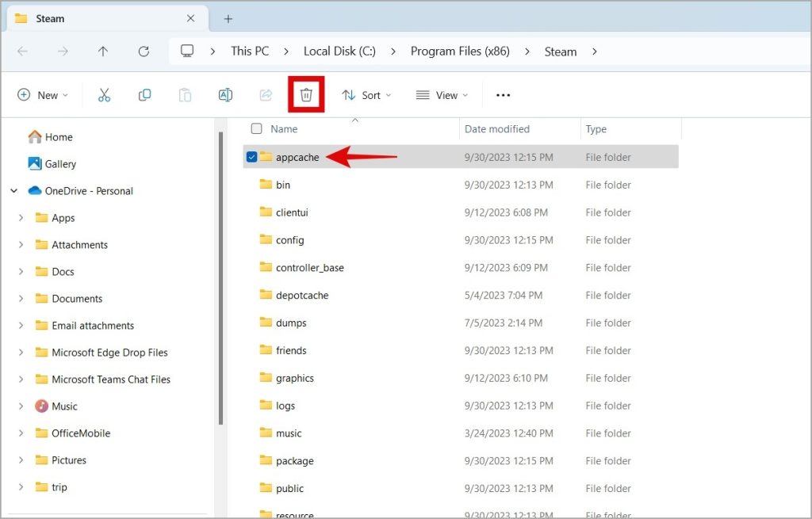Click the clientui folder icon

266,212
